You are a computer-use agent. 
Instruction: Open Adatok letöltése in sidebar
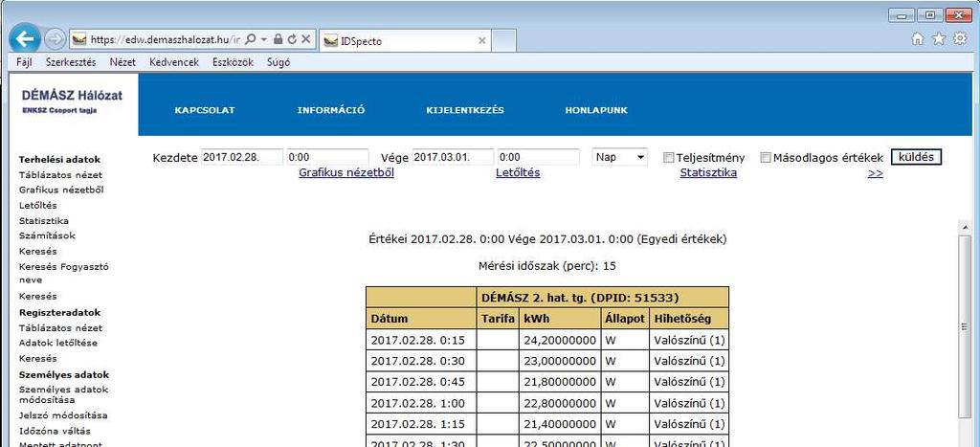click(58, 343)
